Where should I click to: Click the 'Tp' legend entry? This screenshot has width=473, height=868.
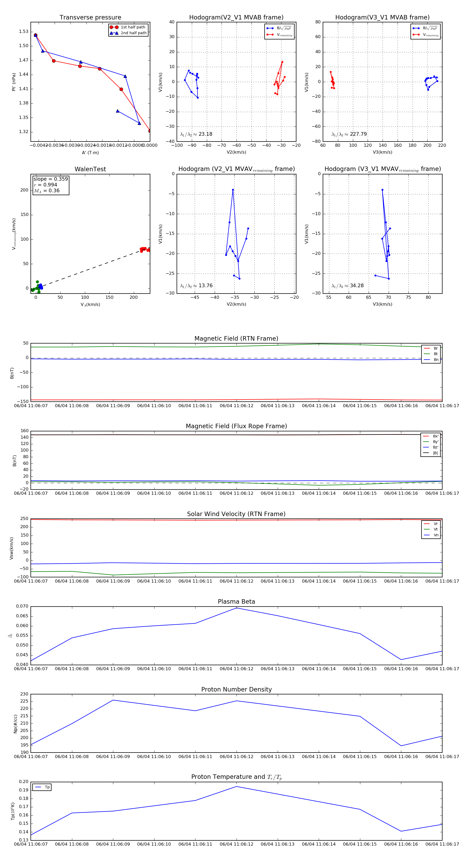pyautogui.click(x=42, y=787)
